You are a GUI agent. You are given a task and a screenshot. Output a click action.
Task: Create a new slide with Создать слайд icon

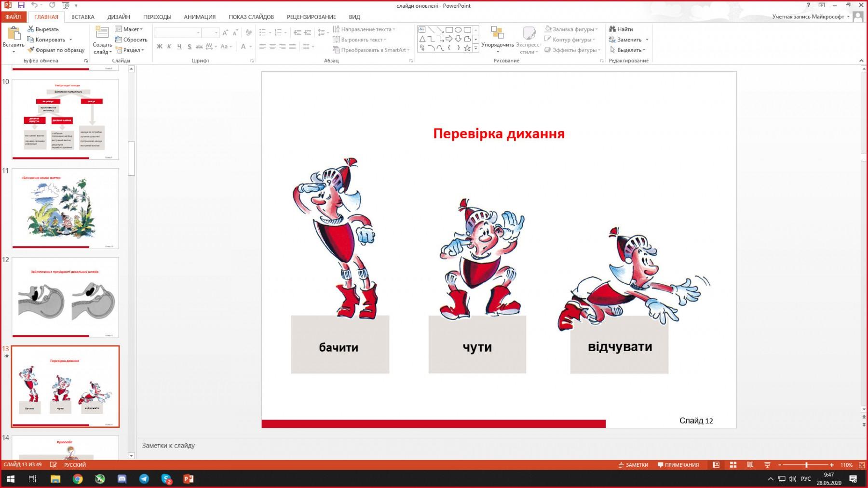(x=102, y=33)
